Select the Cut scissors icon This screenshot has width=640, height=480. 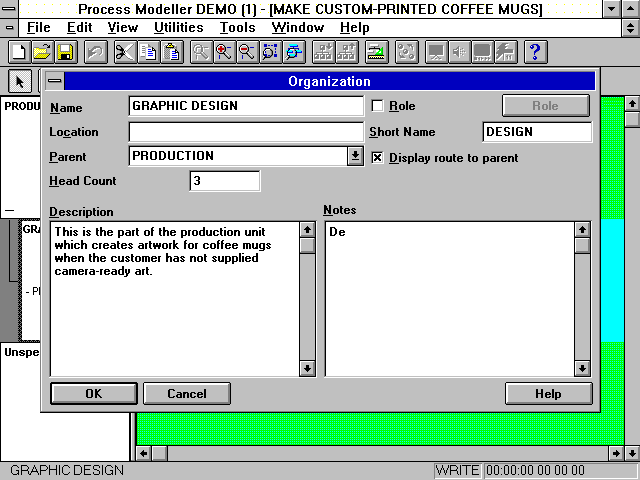(125, 52)
